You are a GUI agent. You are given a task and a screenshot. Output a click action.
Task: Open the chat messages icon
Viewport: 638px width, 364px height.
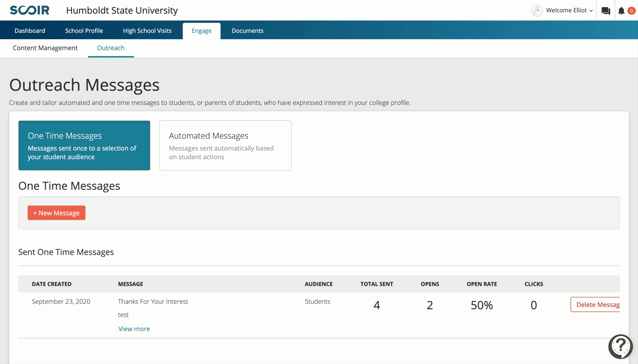tap(605, 11)
